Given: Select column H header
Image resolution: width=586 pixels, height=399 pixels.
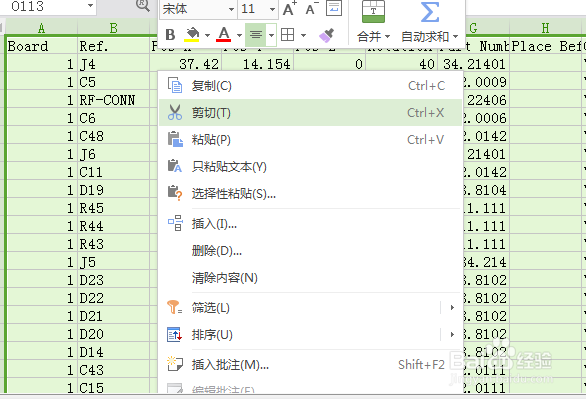Looking at the screenshot, I should click(545, 28).
